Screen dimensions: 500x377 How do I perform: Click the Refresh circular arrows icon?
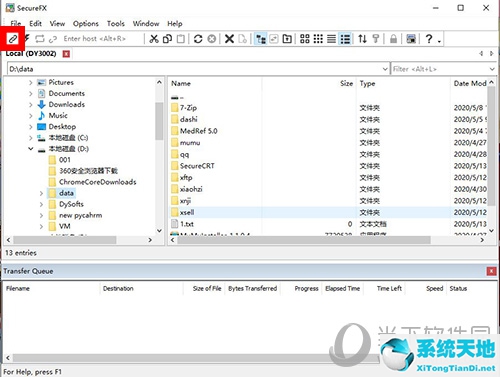198,39
